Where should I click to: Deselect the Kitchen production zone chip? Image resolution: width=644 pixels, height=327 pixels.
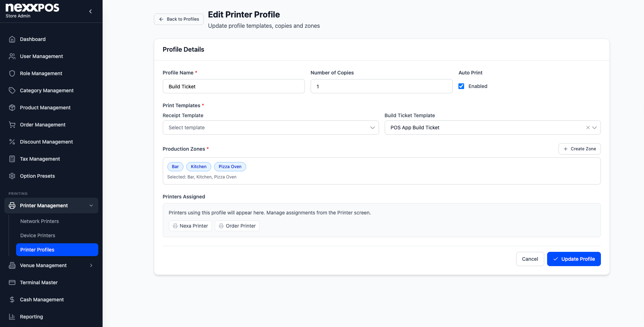(x=199, y=167)
